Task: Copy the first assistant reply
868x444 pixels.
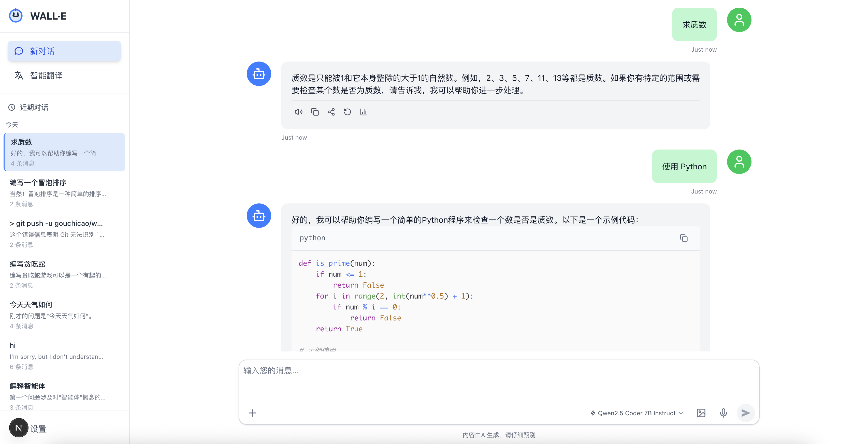Action: coord(315,112)
